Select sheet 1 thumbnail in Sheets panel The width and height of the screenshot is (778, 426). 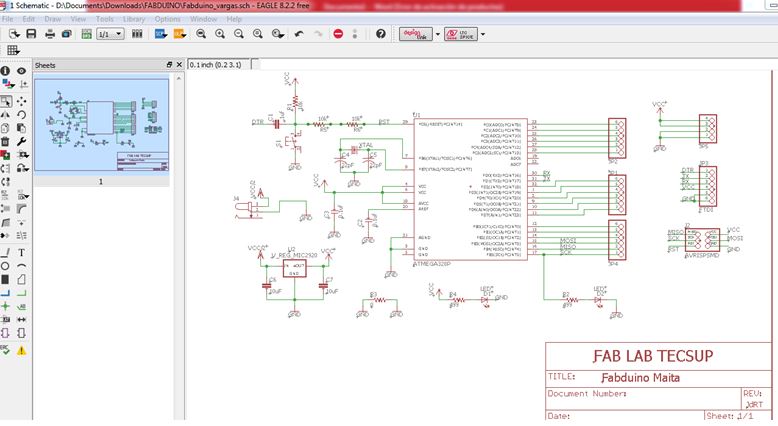coord(100,124)
